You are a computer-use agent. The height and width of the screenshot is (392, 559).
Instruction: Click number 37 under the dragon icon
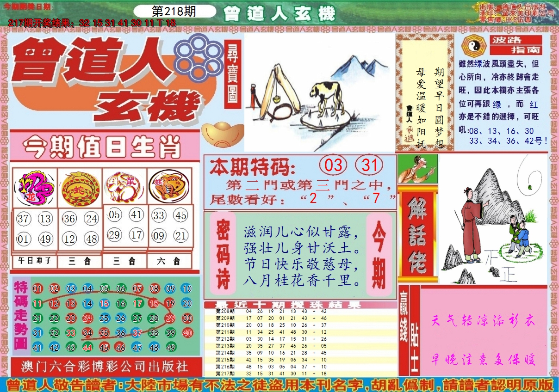click(24, 219)
